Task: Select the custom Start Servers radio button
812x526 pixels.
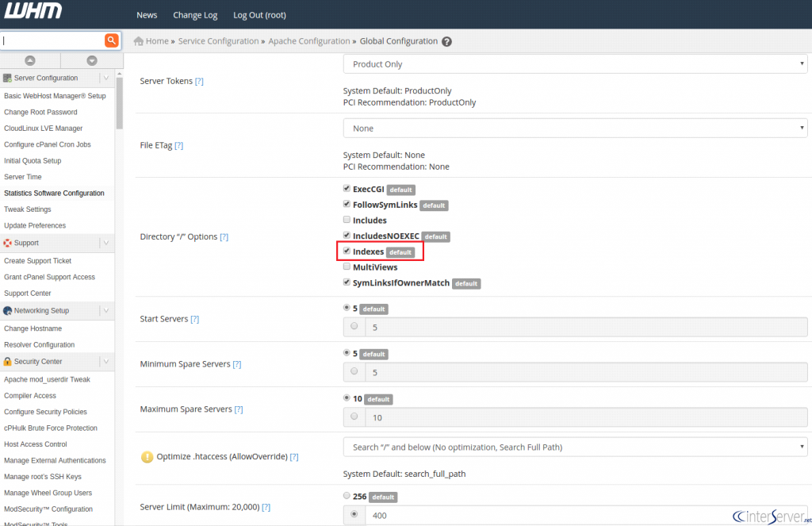Action: pos(354,326)
